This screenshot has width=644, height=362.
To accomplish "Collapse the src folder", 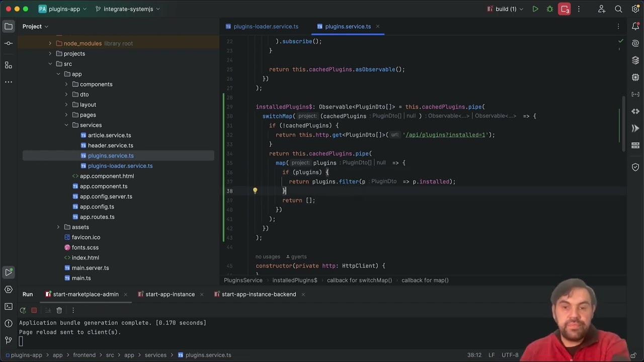I will click(50, 64).
